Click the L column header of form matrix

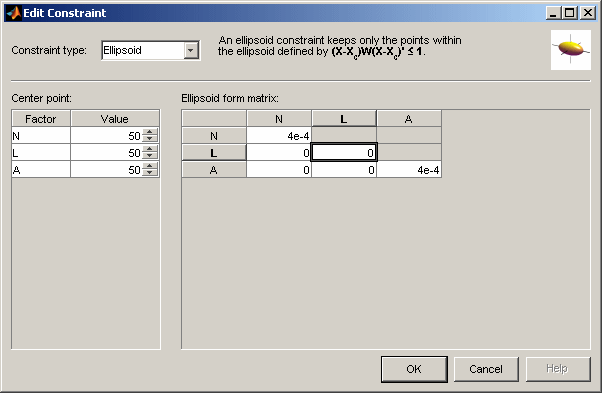[x=344, y=119]
